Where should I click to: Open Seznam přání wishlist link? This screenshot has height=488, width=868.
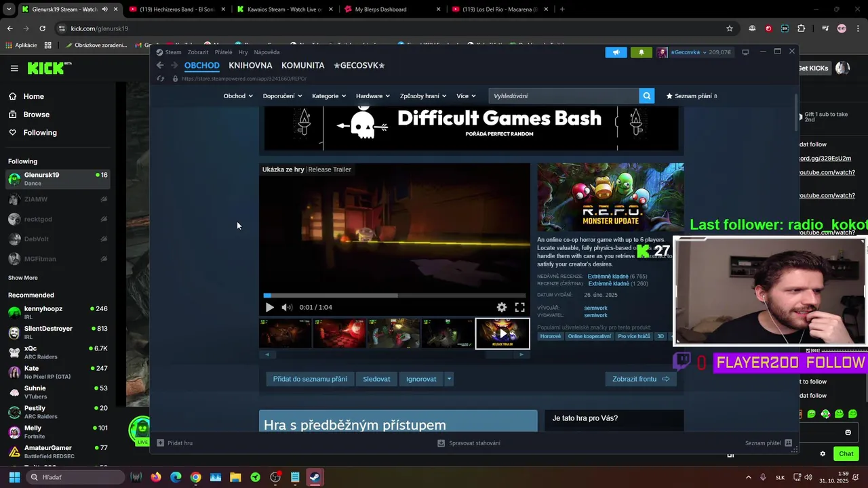point(692,96)
